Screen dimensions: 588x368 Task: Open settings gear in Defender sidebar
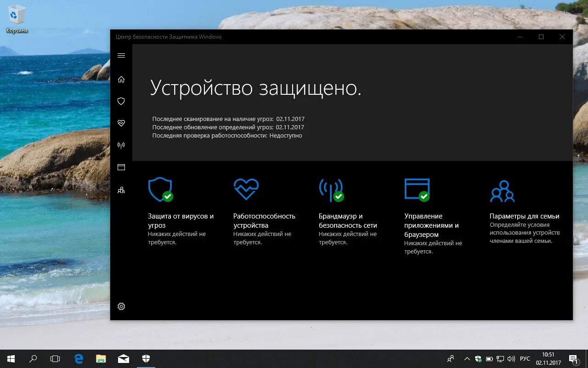121,306
